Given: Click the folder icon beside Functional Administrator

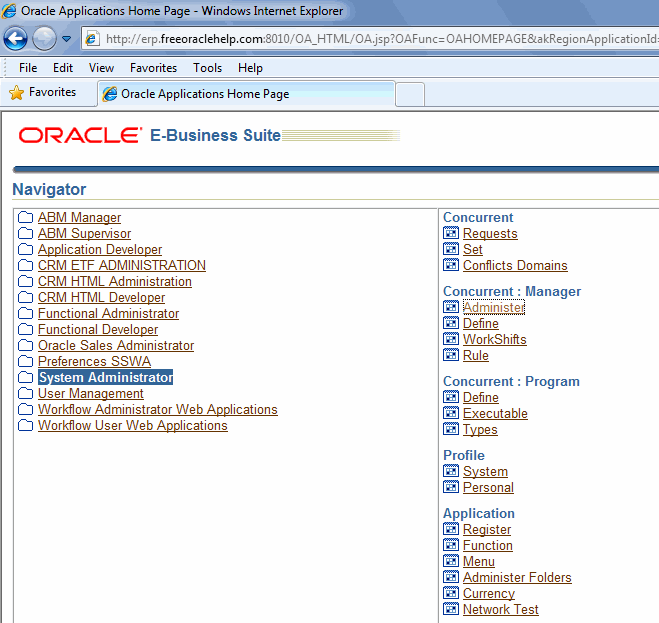Looking at the screenshot, I should pyautogui.click(x=25, y=313).
